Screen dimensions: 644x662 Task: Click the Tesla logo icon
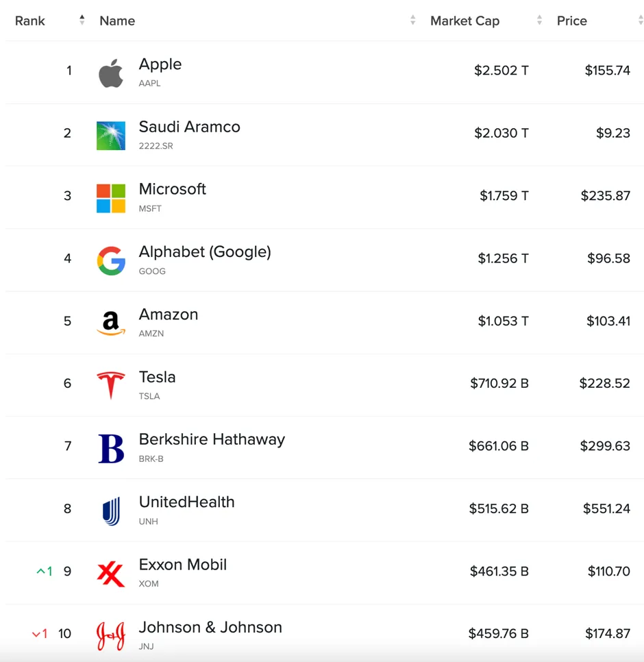pyautogui.click(x=110, y=386)
